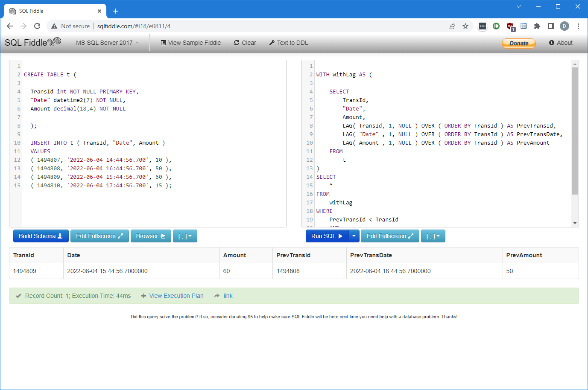588x390 pixels.
Task: Expand the Run SQL options arrow
Action: click(x=354, y=236)
